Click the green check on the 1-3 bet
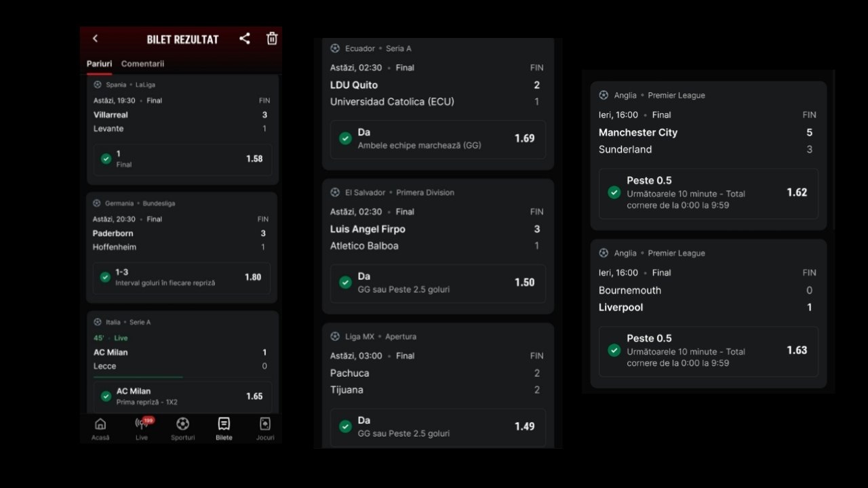Viewport: 868px width, 488px height. coord(105,277)
